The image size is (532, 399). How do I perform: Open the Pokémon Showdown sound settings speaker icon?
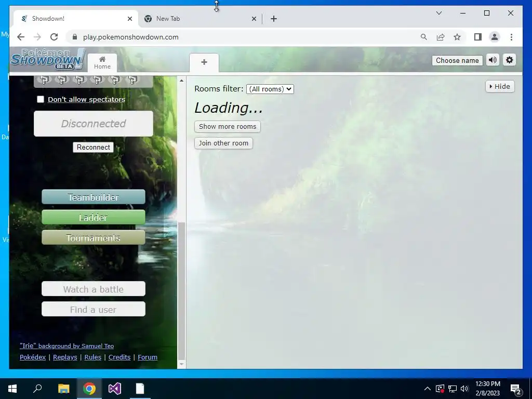493,60
